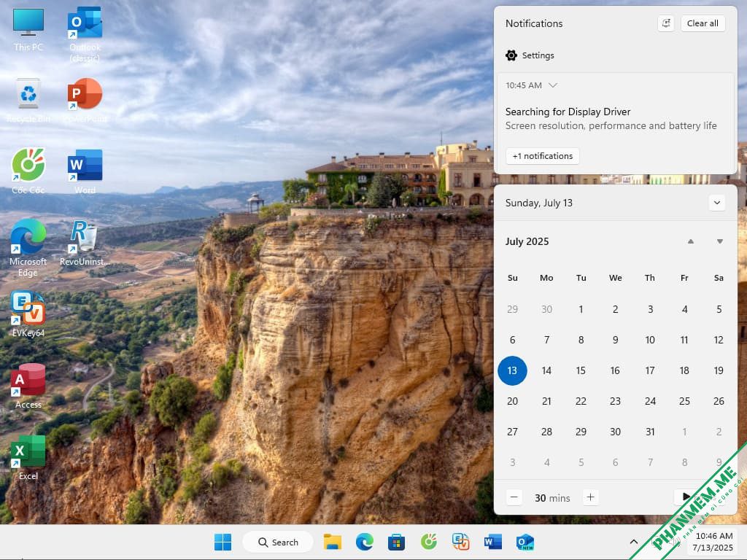
Task: Select the Word desktop shortcut
Action: click(85, 171)
